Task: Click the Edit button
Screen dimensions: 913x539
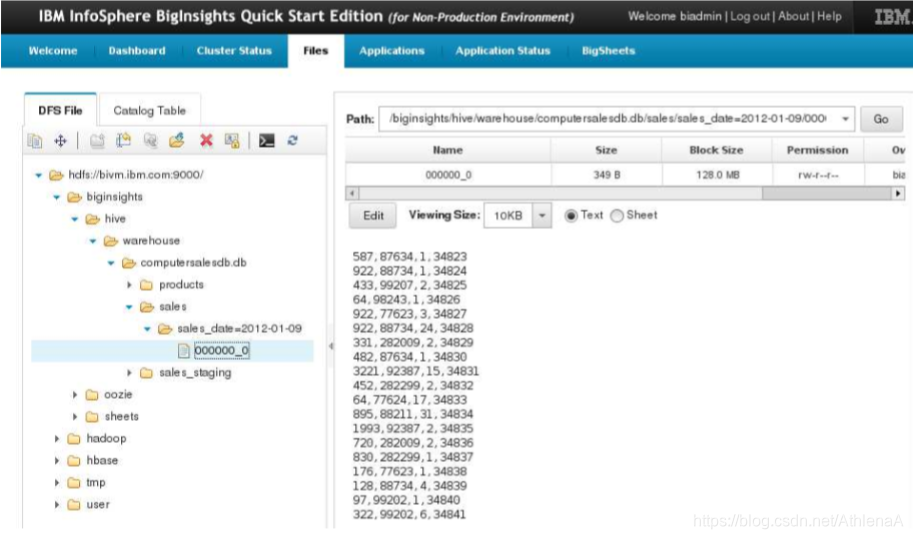Action: click(373, 216)
